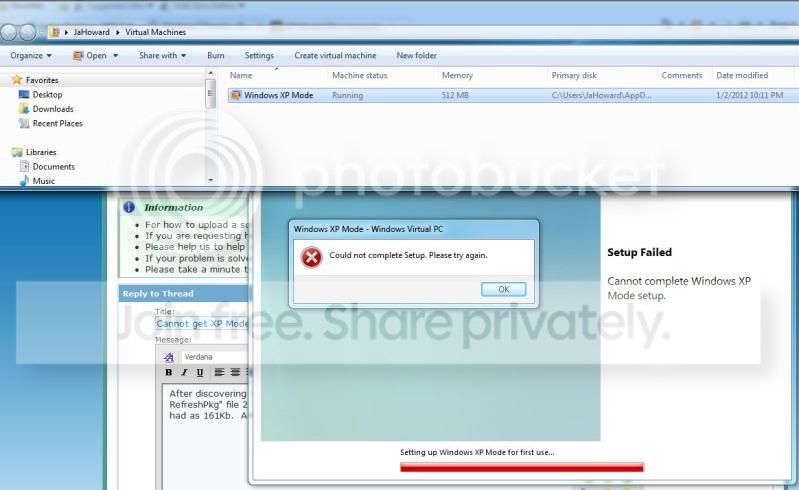799x490 pixels.
Task: Open Desktop in navigation pane
Action: click(x=47, y=94)
